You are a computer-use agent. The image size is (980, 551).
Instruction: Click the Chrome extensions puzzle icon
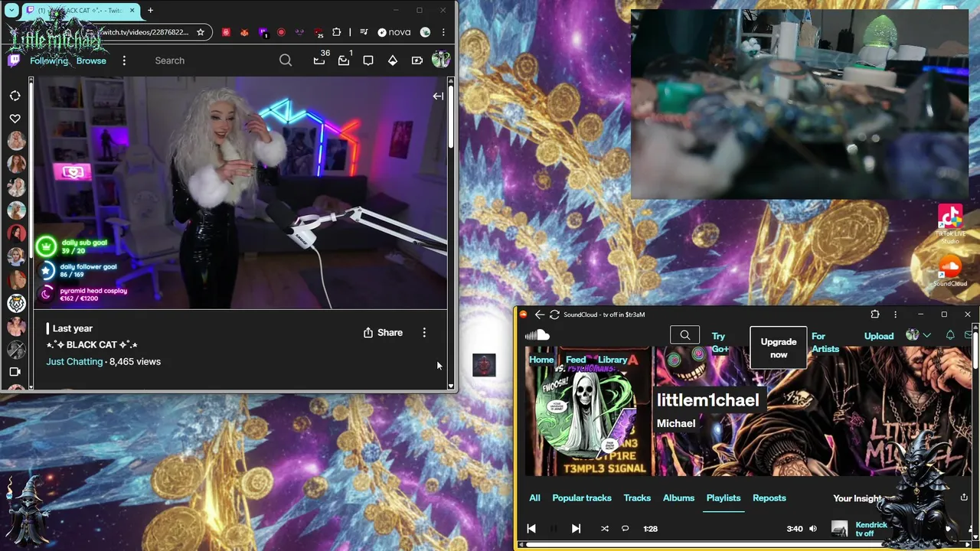[336, 32]
